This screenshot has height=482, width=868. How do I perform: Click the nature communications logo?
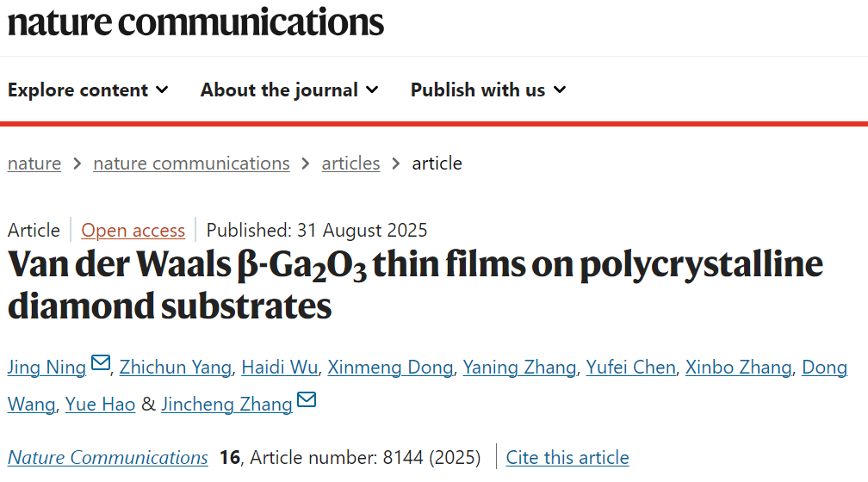195,22
